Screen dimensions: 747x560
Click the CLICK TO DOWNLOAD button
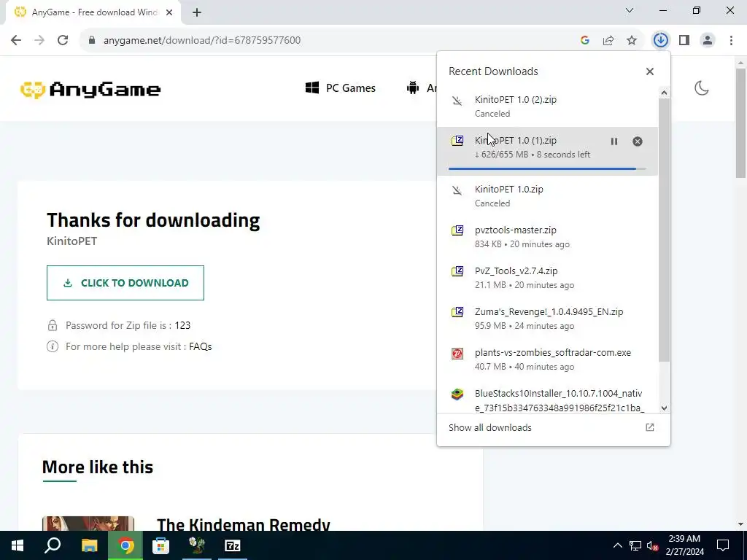125,283
